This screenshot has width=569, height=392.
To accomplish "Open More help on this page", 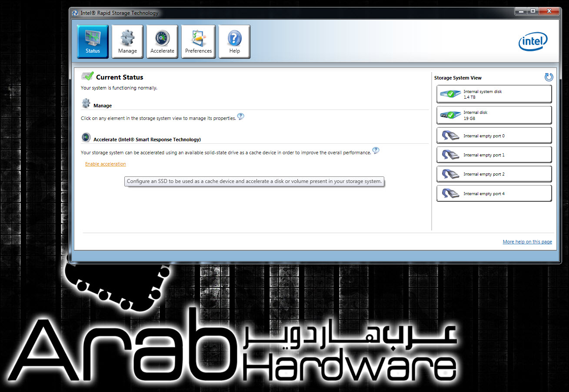I will pos(527,242).
